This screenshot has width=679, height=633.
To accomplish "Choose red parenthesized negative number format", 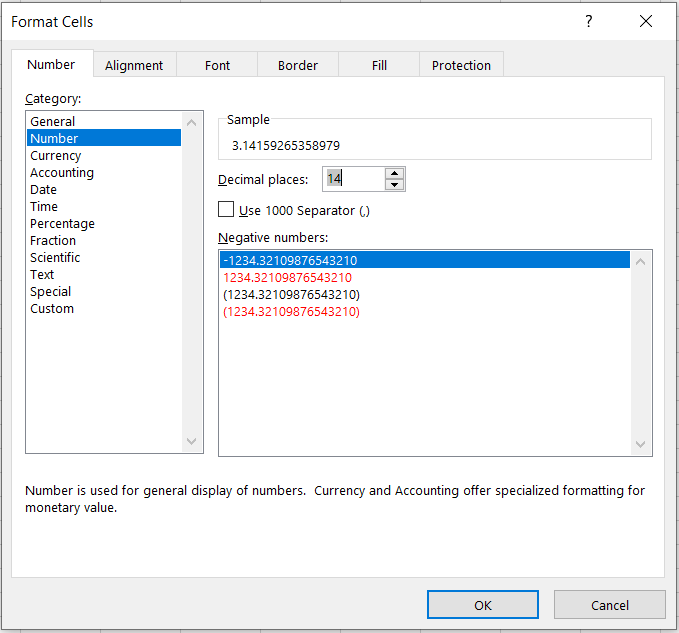I will coord(291,312).
